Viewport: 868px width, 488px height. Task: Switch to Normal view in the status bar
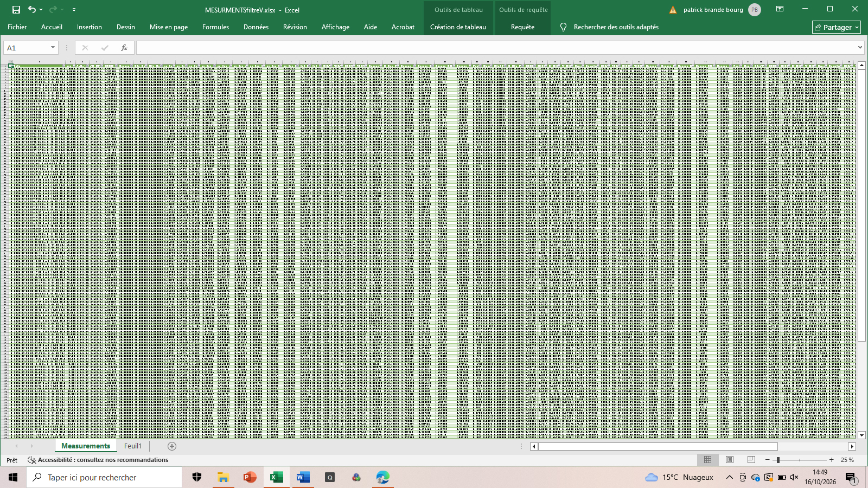(707, 460)
